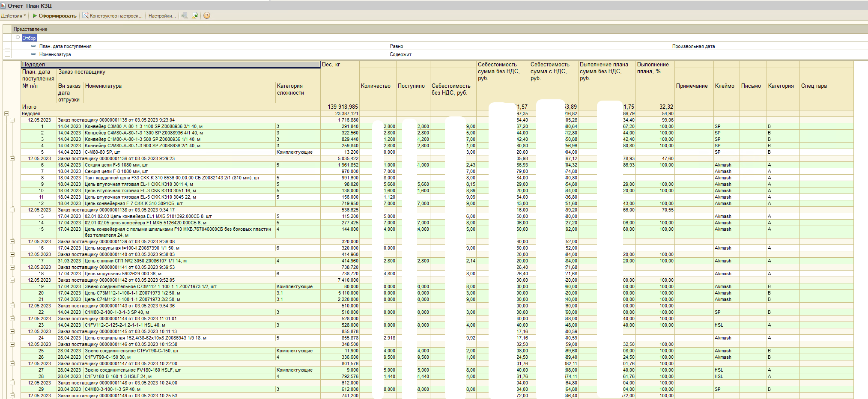Image resolution: width=868 pixels, height=399 pixels.
Task: Click weight value '23 387,121' in Недодел row
Action: click(x=346, y=113)
